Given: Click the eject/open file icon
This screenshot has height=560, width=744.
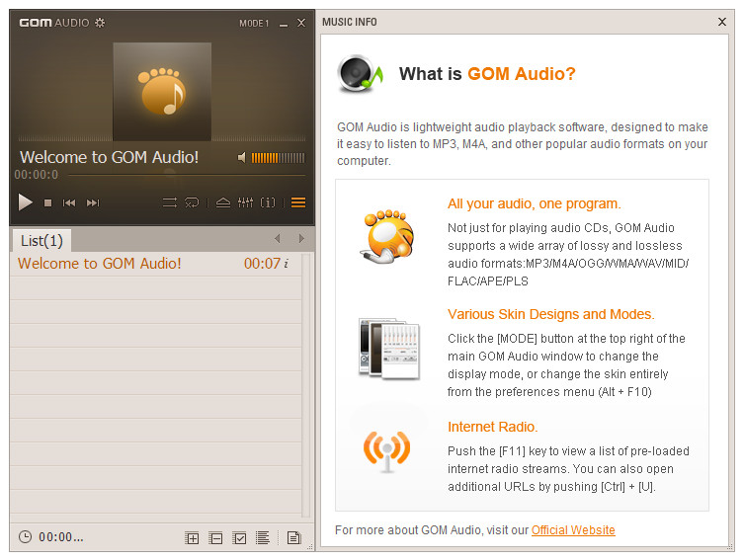Looking at the screenshot, I should click(x=223, y=202).
